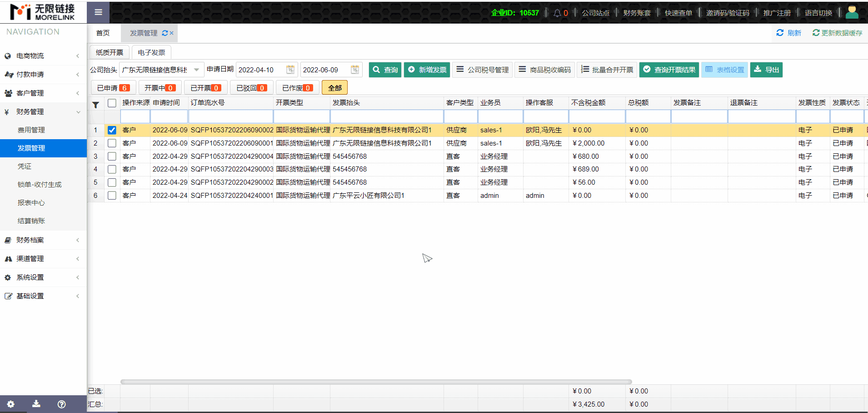Switch to the 电子发票 tab

[x=151, y=52]
